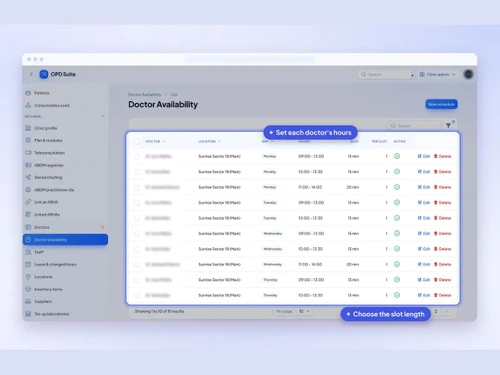Open Doctor availability in the sidebar
500x375 pixels.
point(65,240)
